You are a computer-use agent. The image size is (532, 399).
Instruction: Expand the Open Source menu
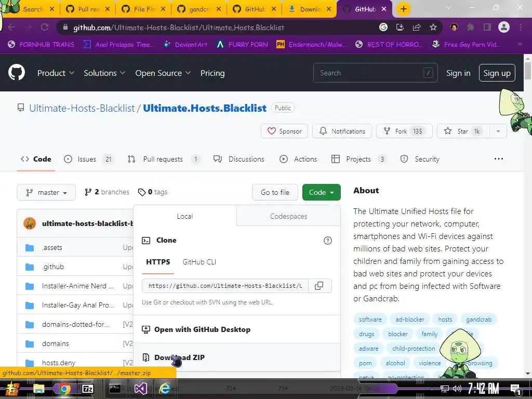(163, 73)
